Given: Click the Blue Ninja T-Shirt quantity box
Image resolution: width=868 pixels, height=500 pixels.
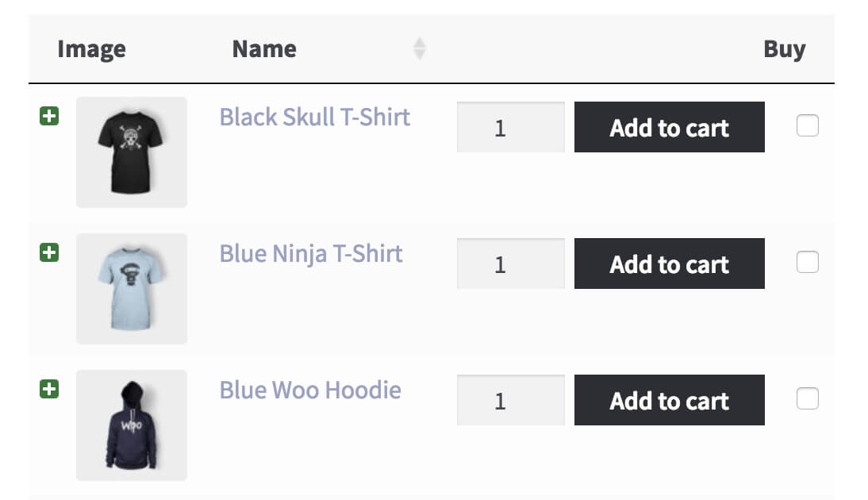Looking at the screenshot, I should point(510,263).
